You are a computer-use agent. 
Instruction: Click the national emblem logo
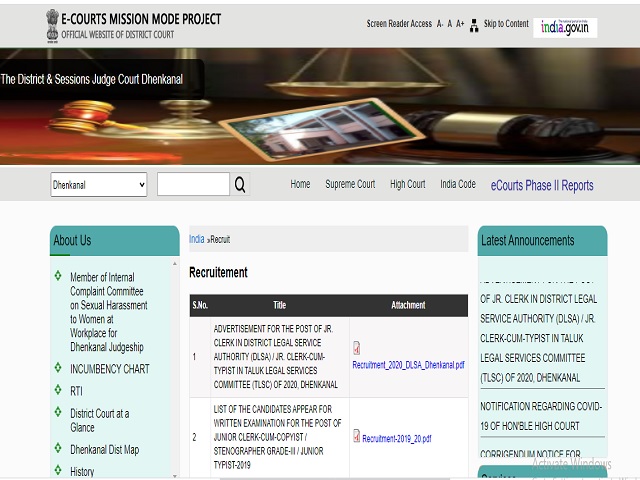52,23
